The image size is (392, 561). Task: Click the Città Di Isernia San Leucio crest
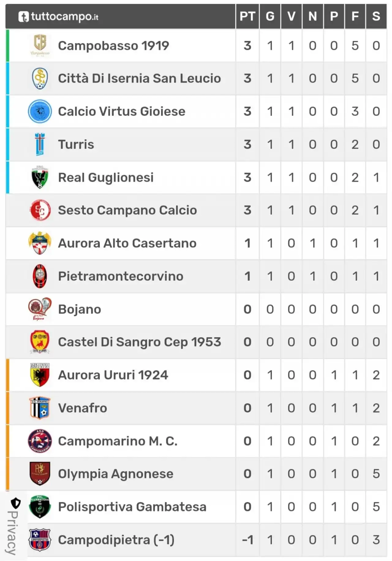40,78
